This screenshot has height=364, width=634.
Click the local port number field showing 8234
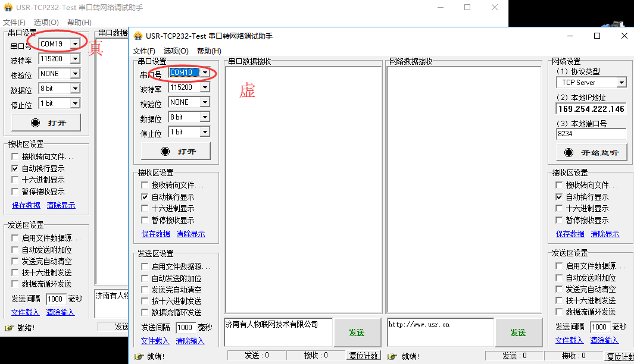591,134
